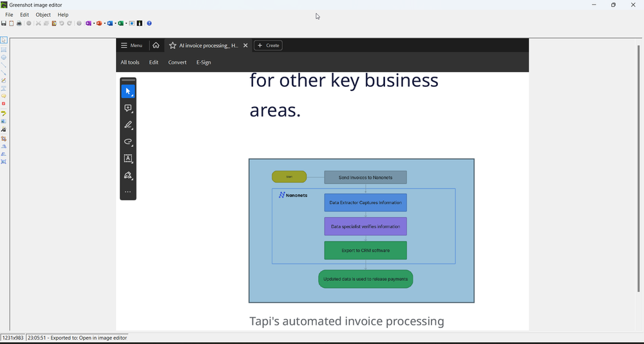Click the Save icon in toolbar
The width and height of the screenshot is (644, 344).
coord(4,23)
